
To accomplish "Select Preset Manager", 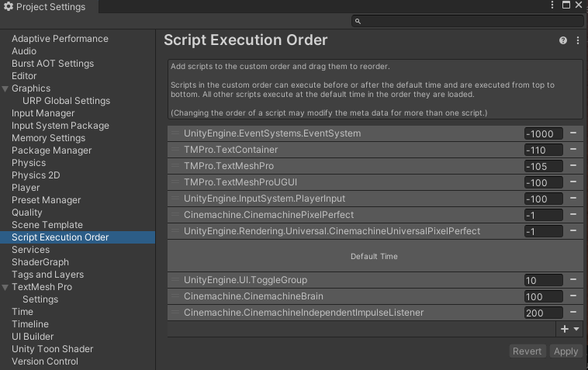I will [46, 200].
